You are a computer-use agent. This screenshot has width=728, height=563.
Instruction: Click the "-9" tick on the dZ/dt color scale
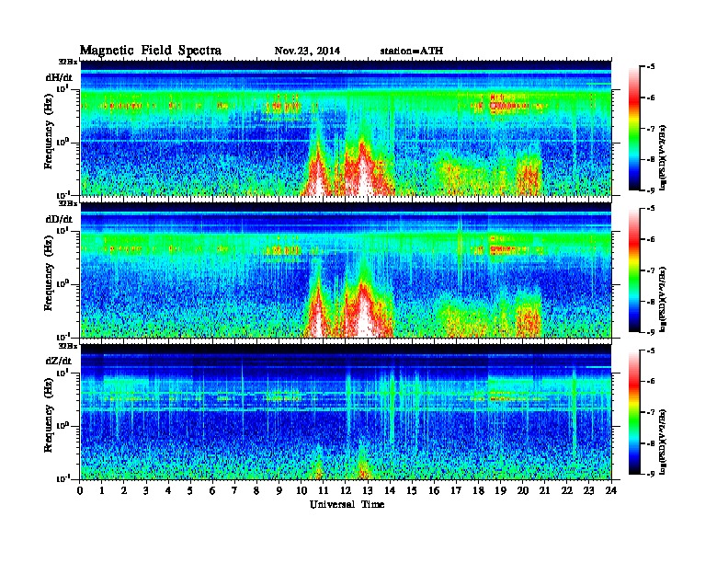pyautogui.click(x=650, y=474)
